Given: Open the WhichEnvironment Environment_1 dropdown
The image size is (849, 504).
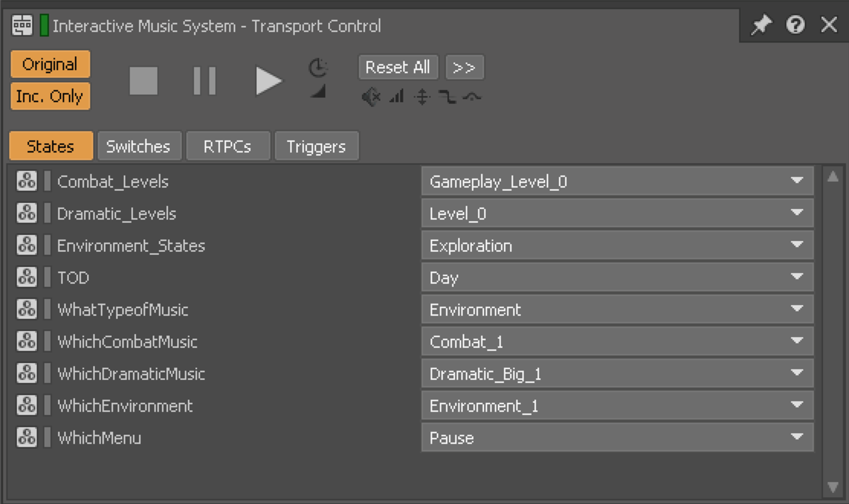Looking at the screenshot, I should click(617, 406).
